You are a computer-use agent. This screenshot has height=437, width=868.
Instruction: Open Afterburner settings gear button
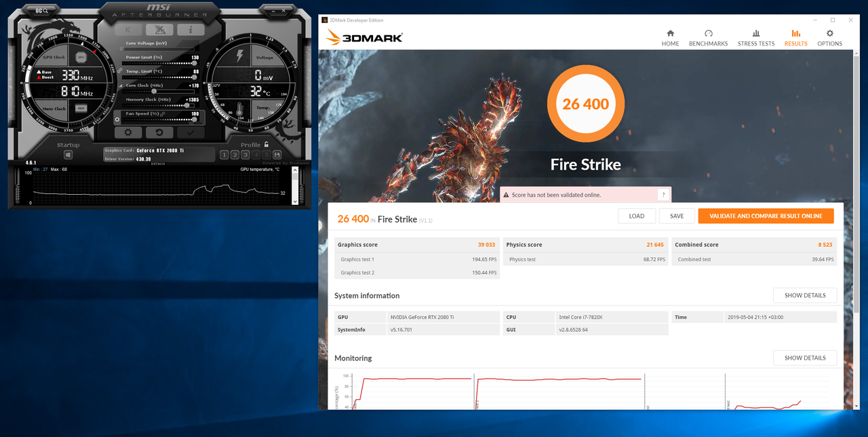[x=127, y=133]
